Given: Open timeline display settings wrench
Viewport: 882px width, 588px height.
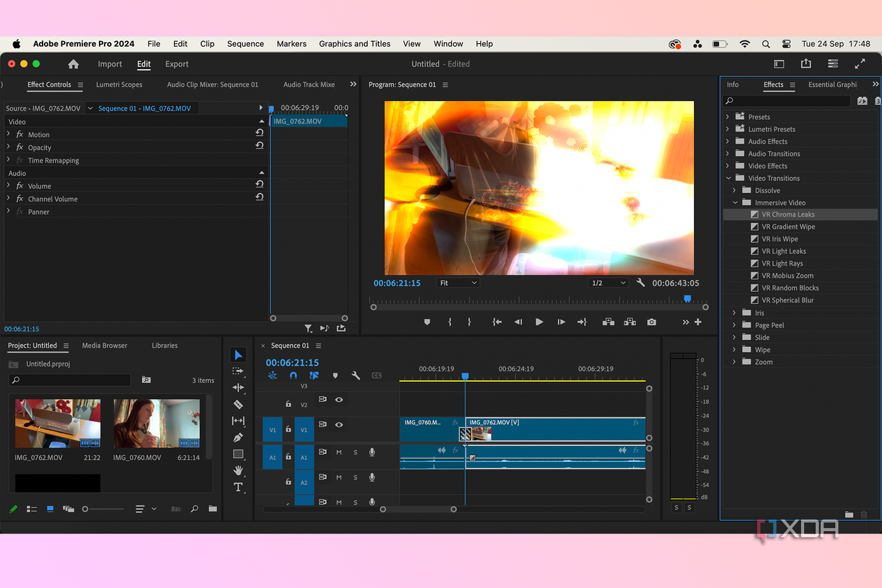Looking at the screenshot, I should coord(355,376).
